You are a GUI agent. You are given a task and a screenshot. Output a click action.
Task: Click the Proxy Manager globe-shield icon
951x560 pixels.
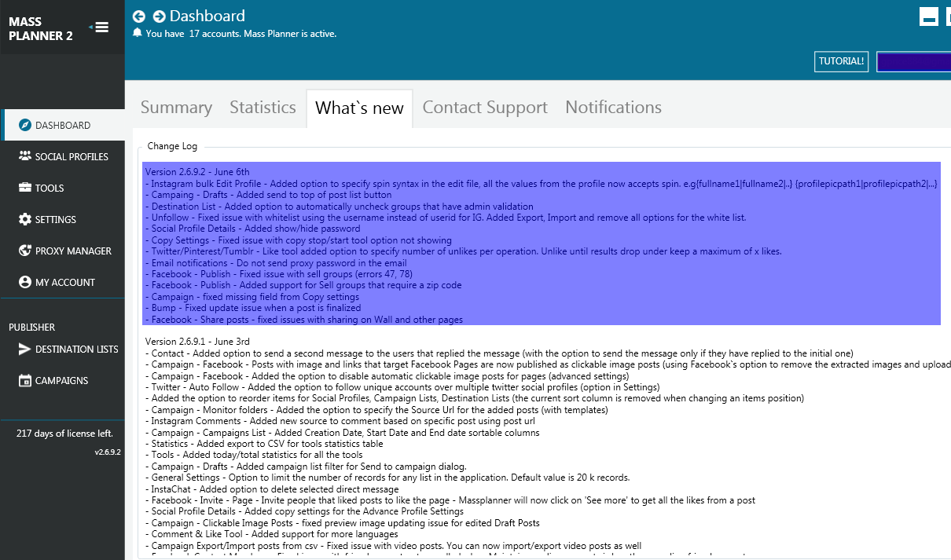click(x=25, y=251)
